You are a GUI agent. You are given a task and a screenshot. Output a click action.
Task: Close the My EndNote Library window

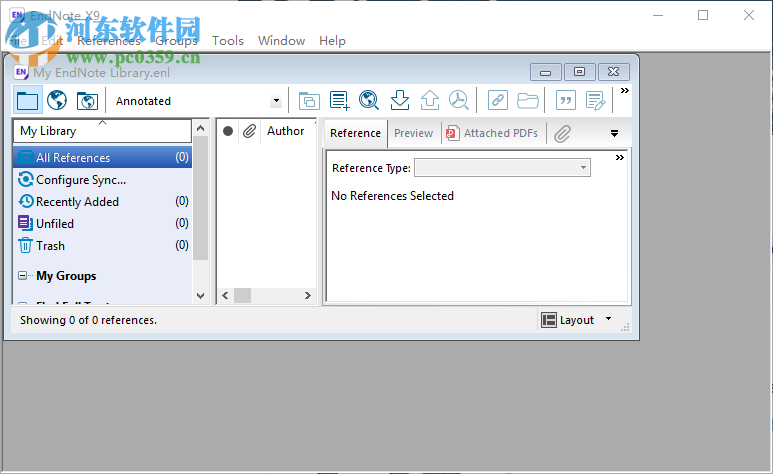pos(613,72)
